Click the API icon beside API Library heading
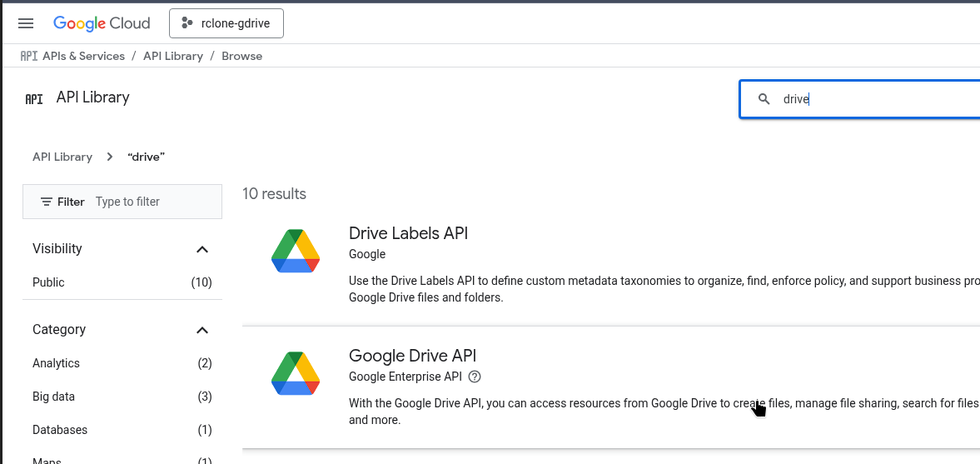980x464 pixels. coord(34,98)
